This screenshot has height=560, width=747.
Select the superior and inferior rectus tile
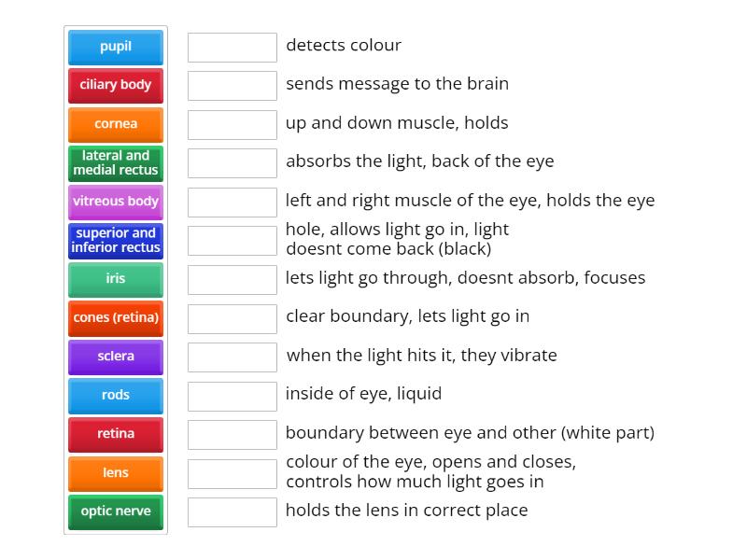(116, 240)
